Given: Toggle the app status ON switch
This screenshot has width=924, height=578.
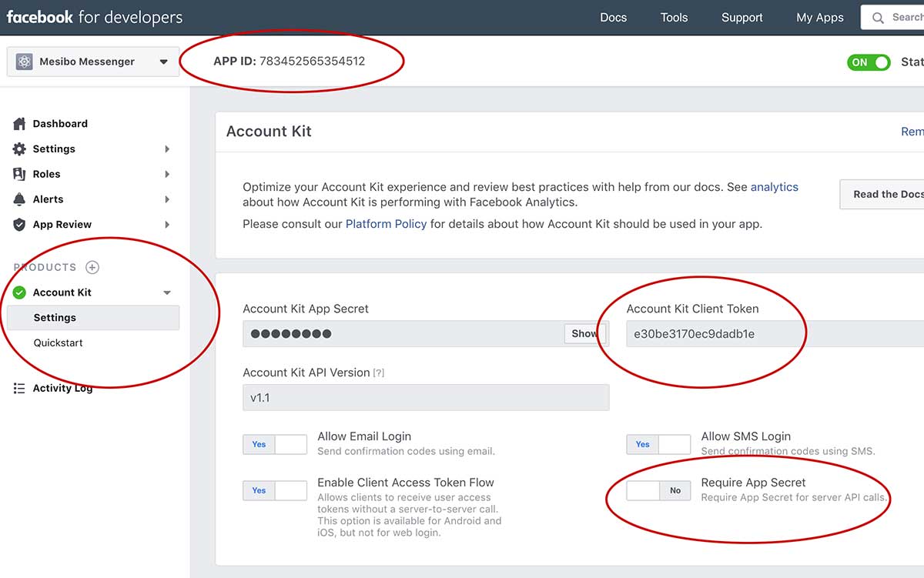Looking at the screenshot, I should pos(869,62).
